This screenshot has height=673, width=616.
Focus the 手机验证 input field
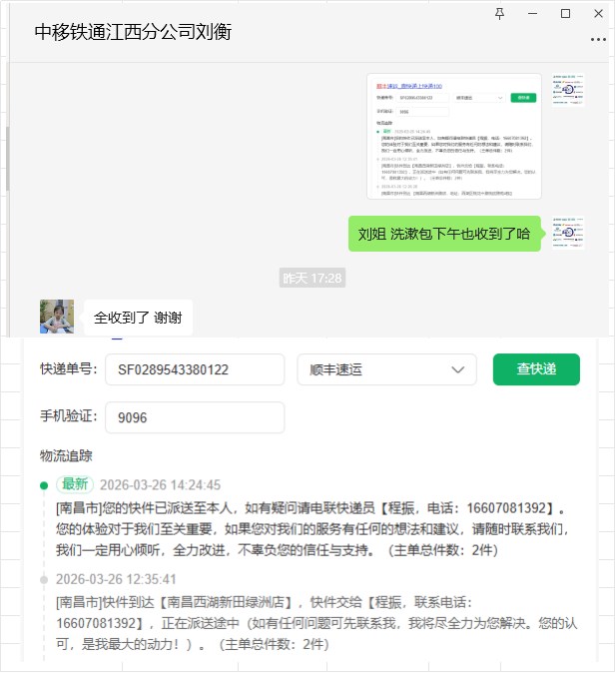[195, 417]
